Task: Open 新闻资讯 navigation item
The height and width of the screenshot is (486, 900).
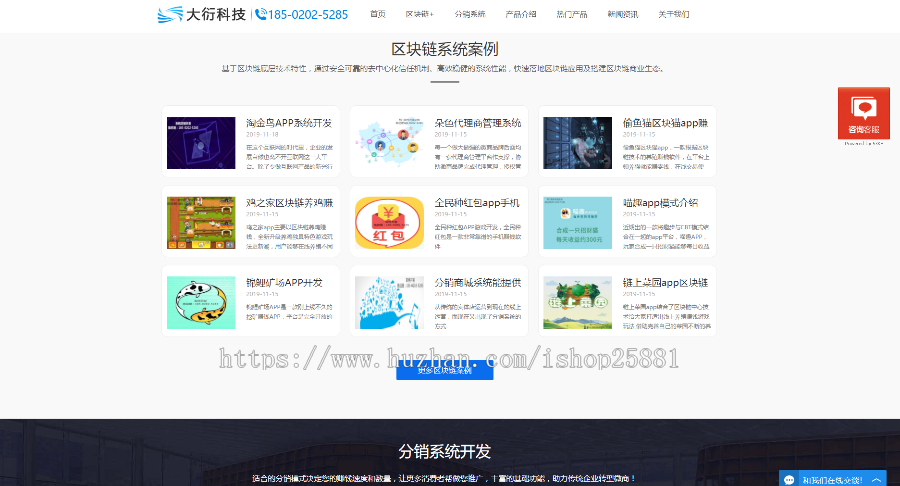Action: pos(623,14)
